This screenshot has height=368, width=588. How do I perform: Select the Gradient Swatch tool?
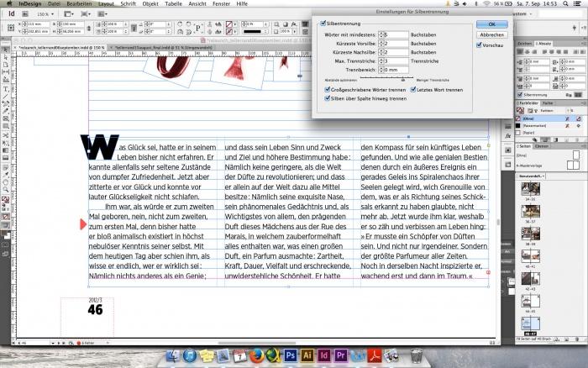(6, 150)
